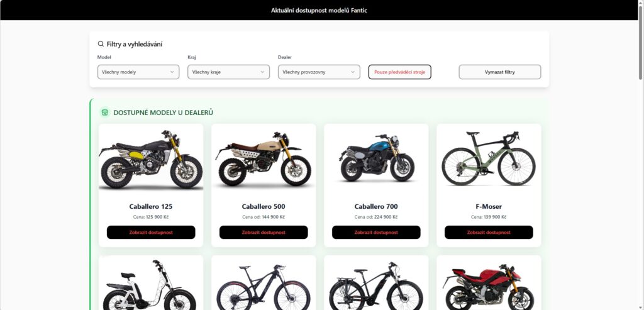Image resolution: width=644 pixels, height=310 pixels.
Task: Click the Kraj dropdown chevron arrow
Action: click(262, 72)
